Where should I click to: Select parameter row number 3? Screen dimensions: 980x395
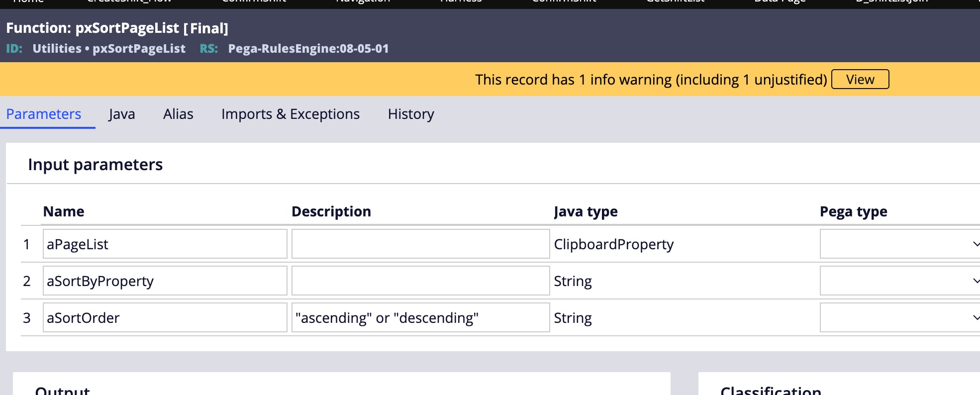(27, 318)
